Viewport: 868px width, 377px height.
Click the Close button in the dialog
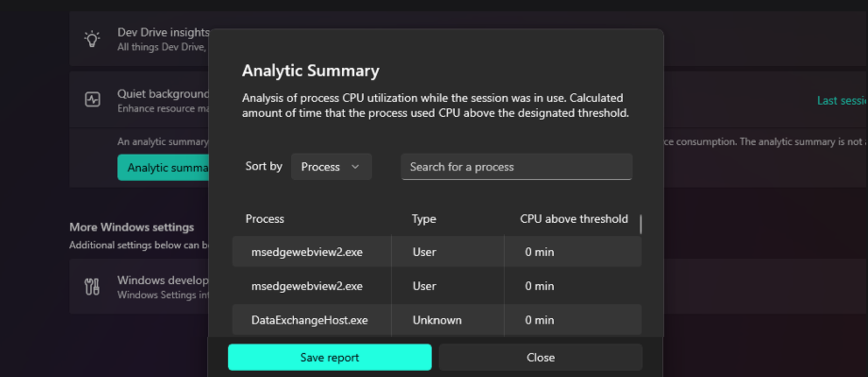[x=540, y=357]
